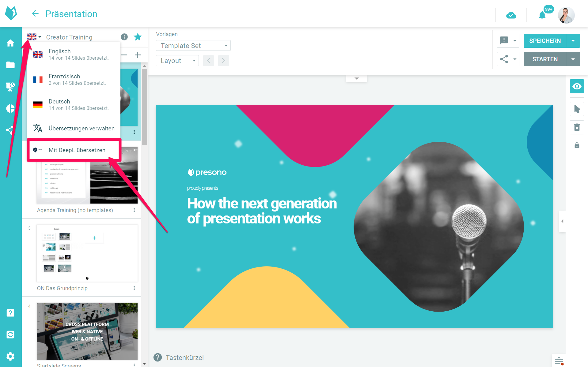Go back with the left arrow icon
The image size is (588, 367).
(x=35, y=13)
